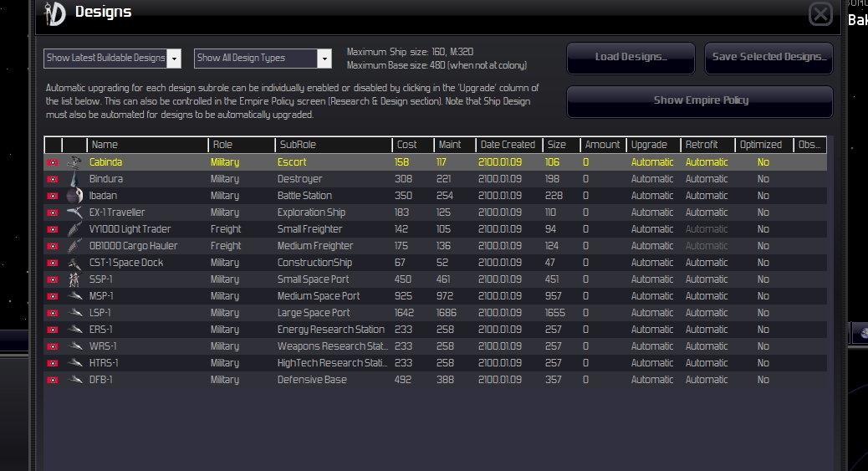Sort designs by Name column
This screenshot has height=471, width=868.
coord(147,145)
